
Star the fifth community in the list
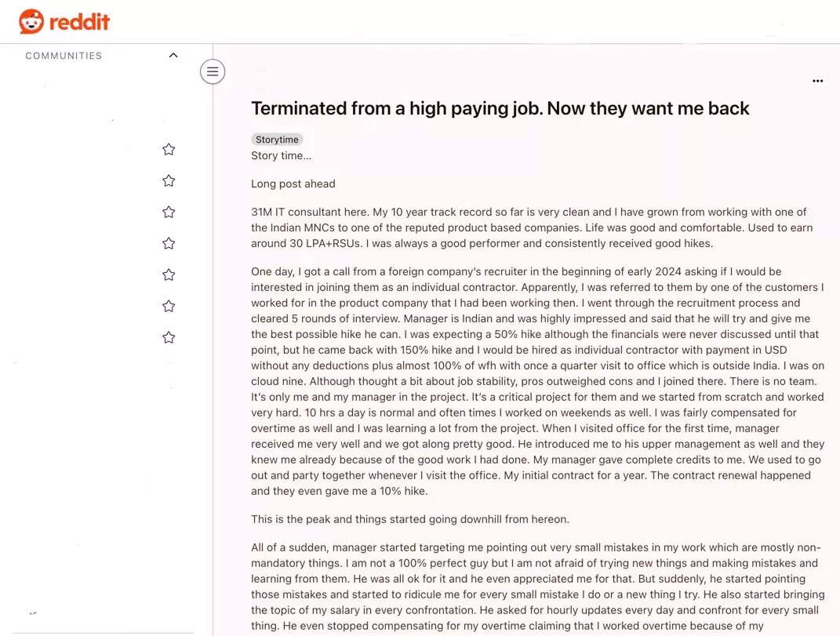tap(169, 274)
